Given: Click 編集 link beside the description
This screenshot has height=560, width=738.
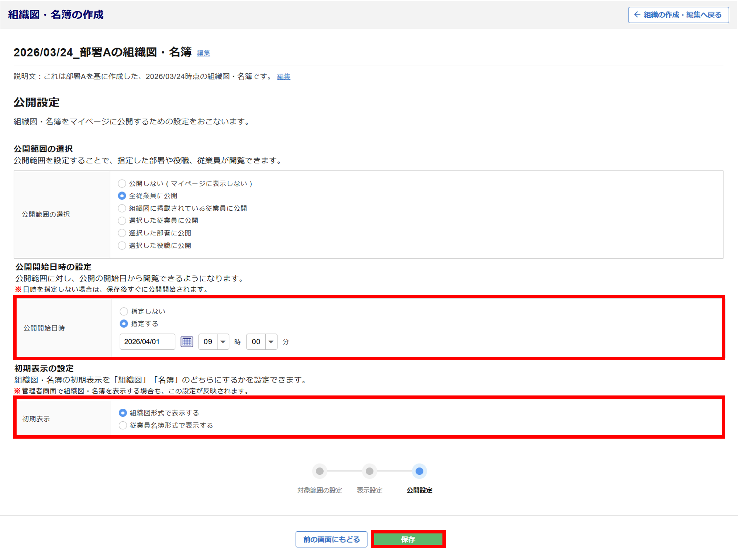Looking at the screenshot, I should tap(283, 77).
